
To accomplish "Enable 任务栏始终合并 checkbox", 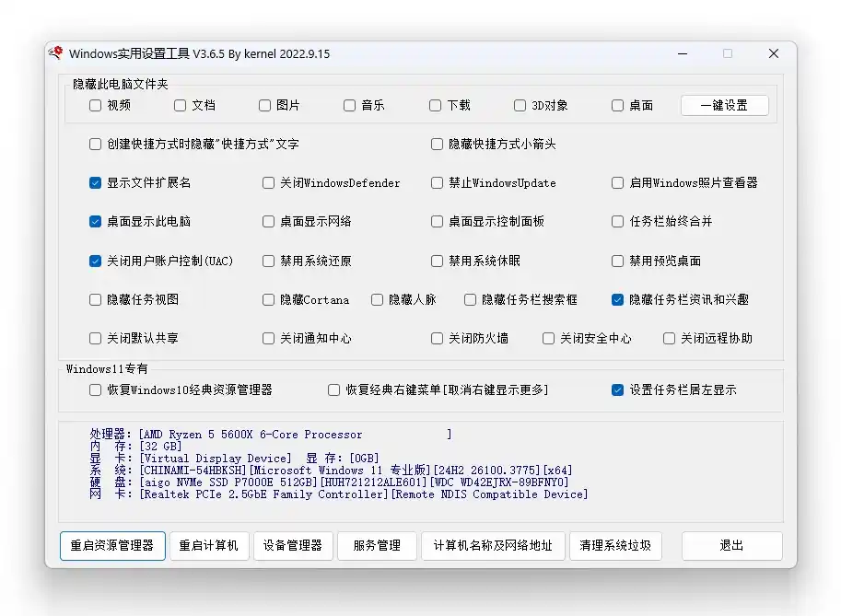I will [617, 221].
